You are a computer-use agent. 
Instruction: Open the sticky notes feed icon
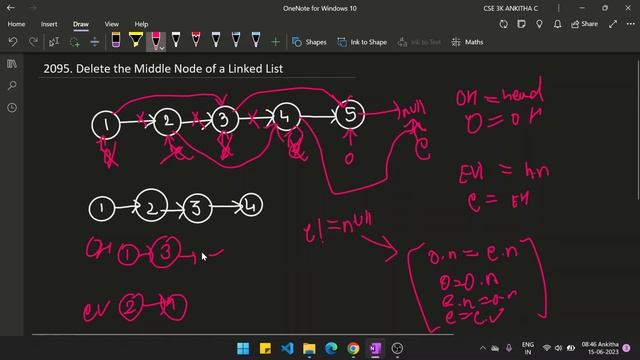coord(521,24)
